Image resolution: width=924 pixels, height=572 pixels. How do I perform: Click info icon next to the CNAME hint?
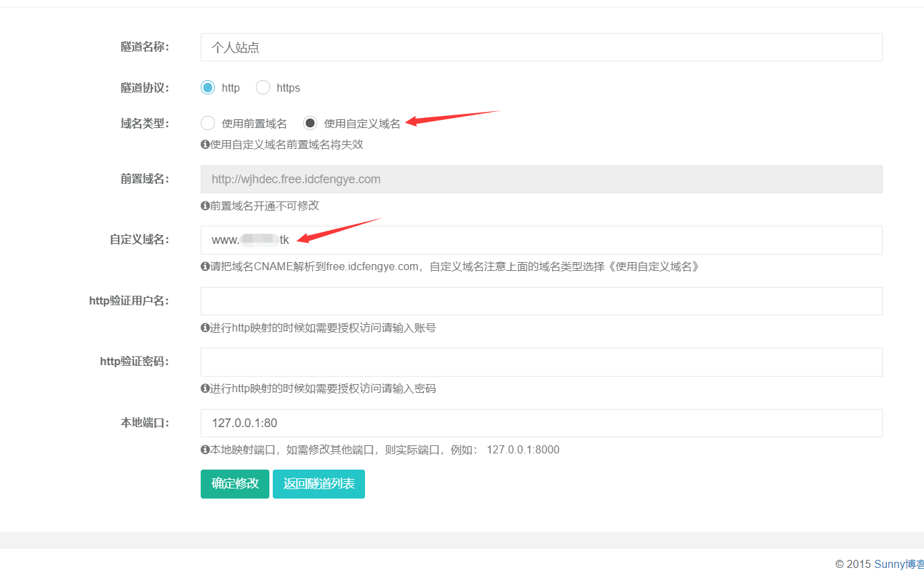205,267
